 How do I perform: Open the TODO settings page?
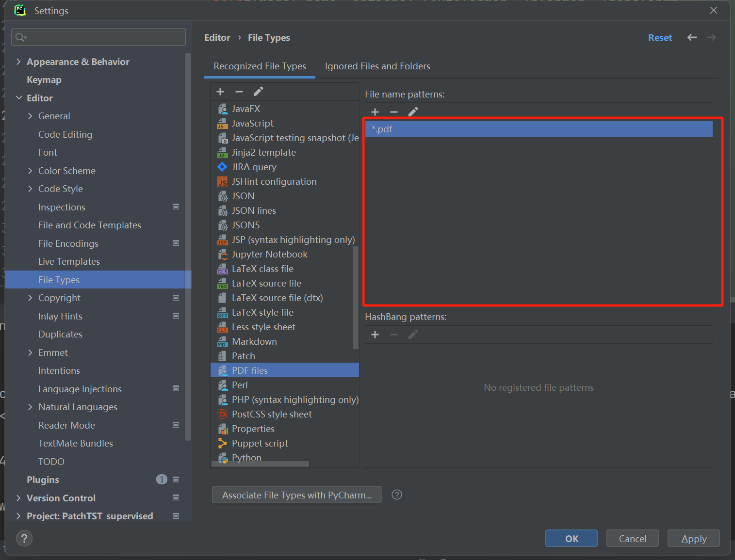(51, 462)
